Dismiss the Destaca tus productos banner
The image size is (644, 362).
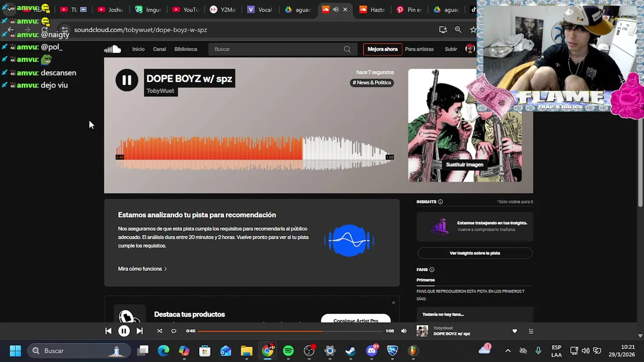click(393, 303)
